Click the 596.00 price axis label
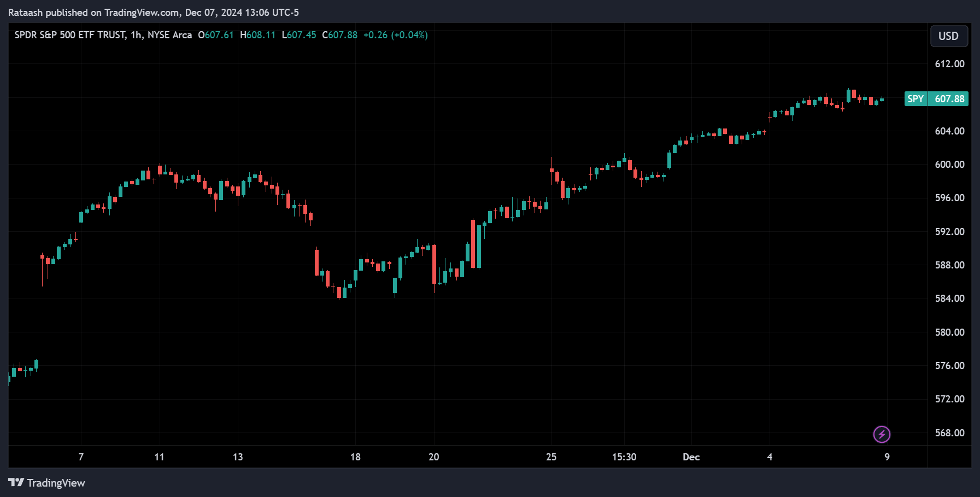 click(x=949, y=198)
